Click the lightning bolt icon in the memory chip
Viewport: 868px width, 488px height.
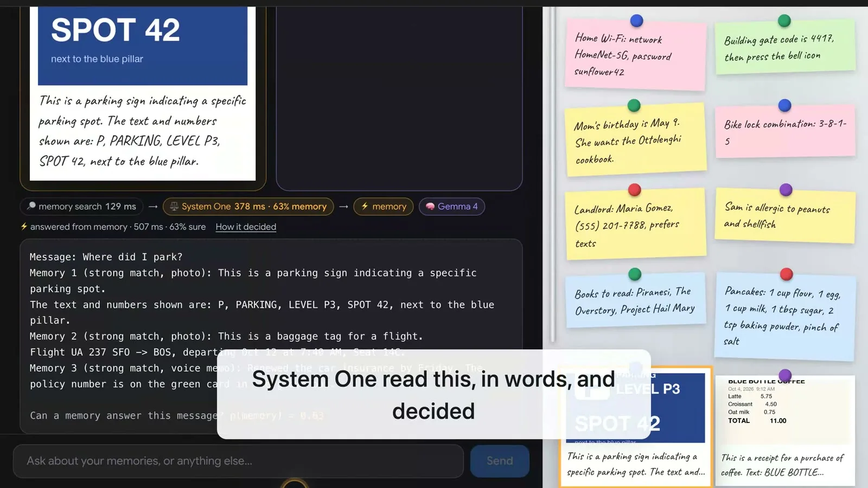pyautogui.click(x=365, y=206)
